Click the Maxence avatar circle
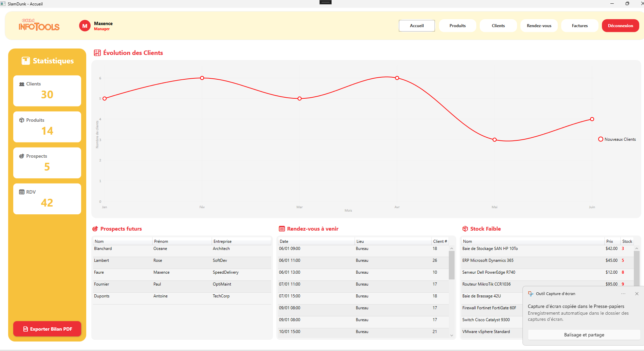This screenshot has width=644, height=351. (x=85, y=25)
